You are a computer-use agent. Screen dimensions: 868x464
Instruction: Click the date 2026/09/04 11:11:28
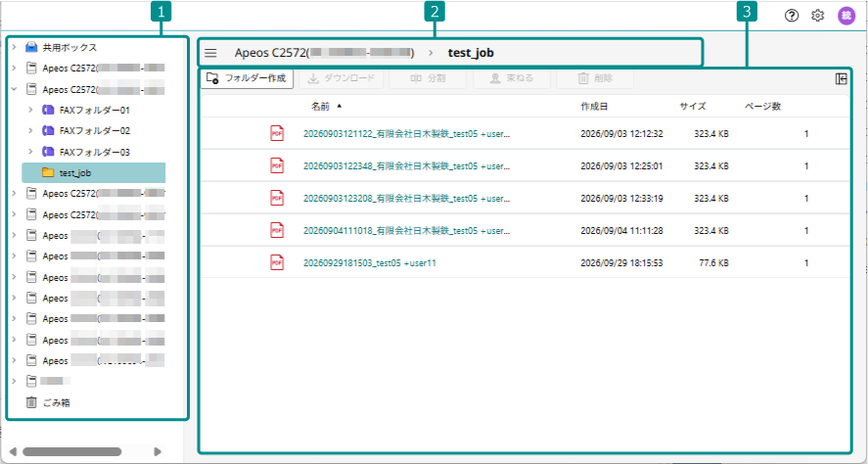coord(621,231)
